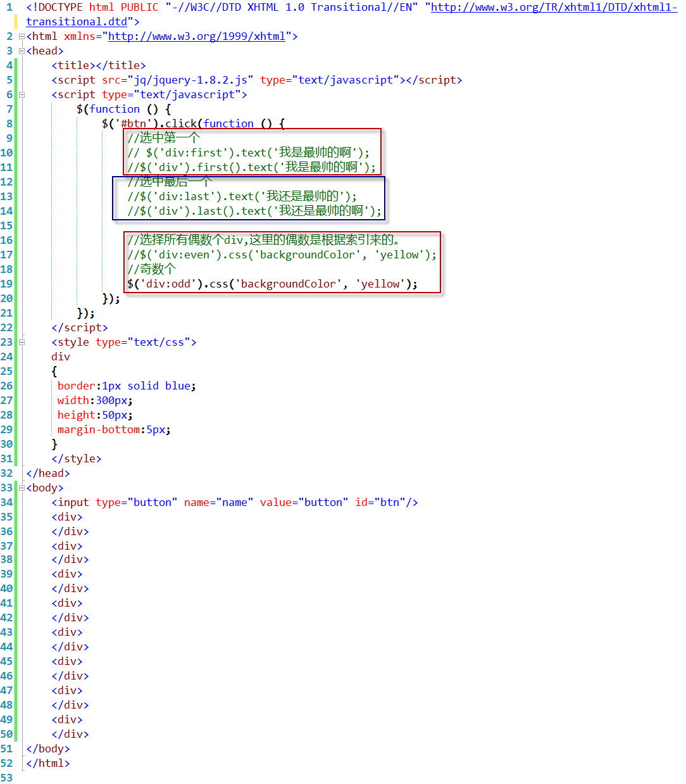Open the www.w3.org/1999/xhtml namespace link
The image size is (686, 784).
[196, 36]
